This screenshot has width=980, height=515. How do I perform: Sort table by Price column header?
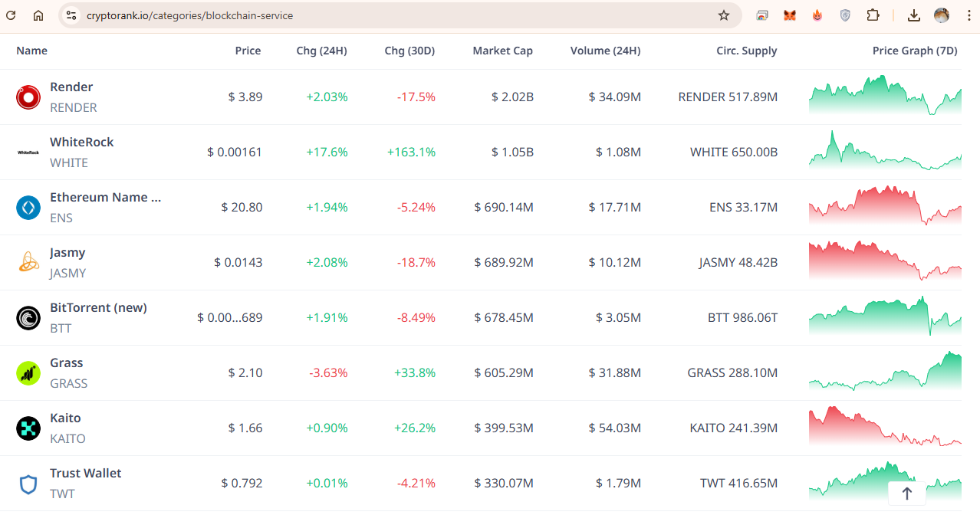pos(248,51)
